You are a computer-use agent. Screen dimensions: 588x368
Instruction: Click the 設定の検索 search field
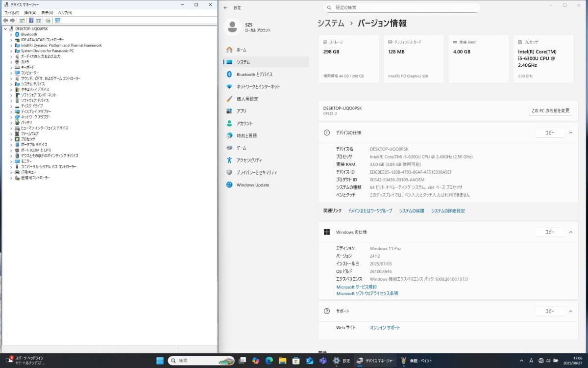[x=402, y=8]
